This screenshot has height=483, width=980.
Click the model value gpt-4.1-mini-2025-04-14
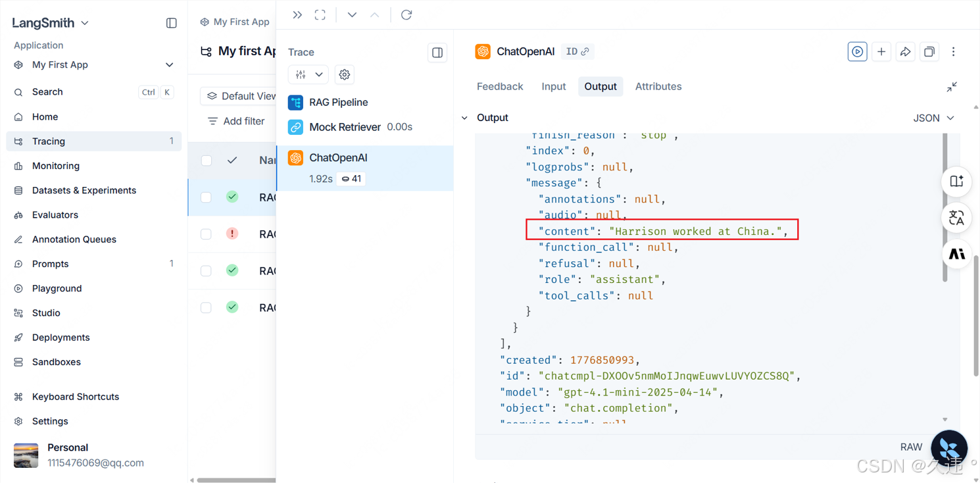(x=637, y=392)
